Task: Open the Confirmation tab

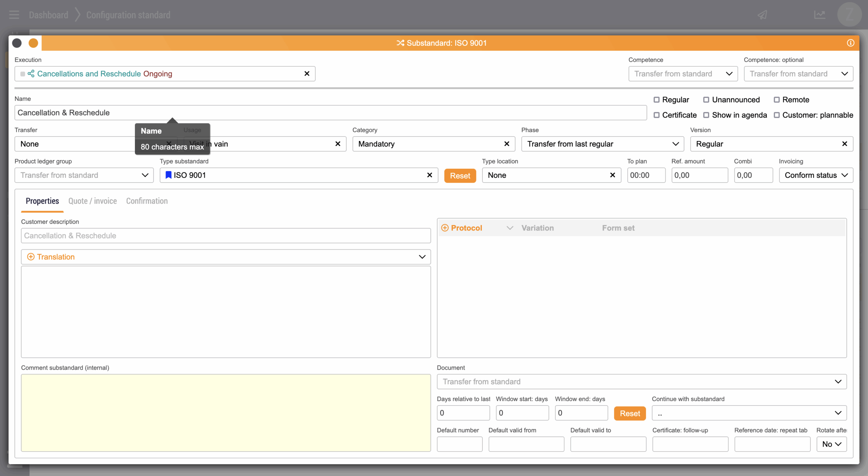Action: [x=147, y=201]
